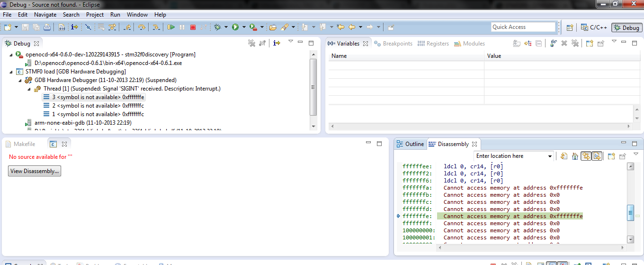Toggle Instruction Stepping Mode in the main toolbar
This screenshot has height=265, width=644.
tap(74, 27)
